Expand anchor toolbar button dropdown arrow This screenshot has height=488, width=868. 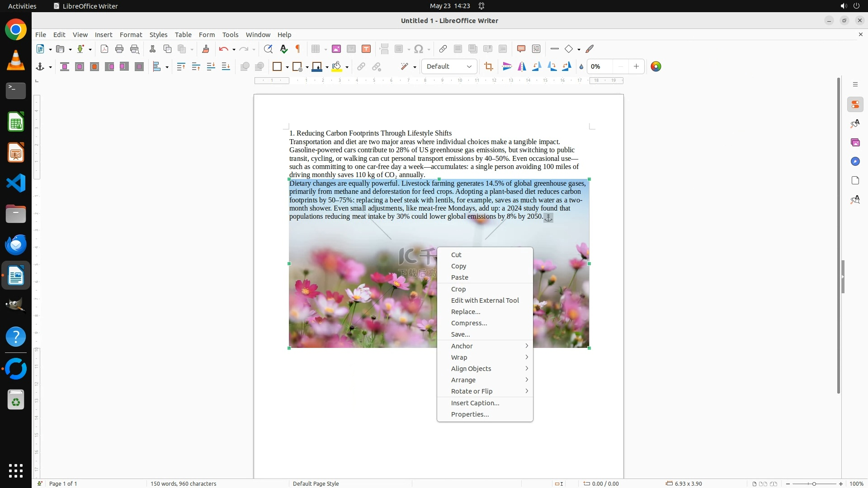pyautogui.click(x=50, y=67)
